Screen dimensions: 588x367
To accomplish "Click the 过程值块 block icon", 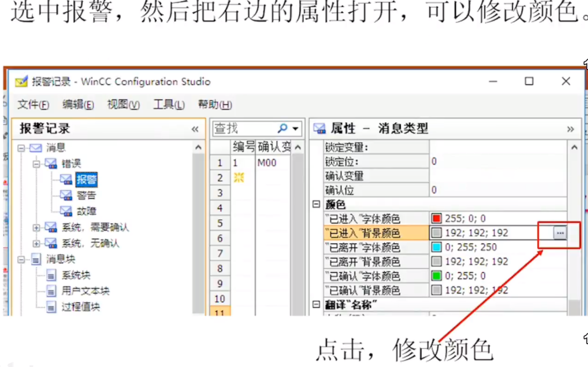I will tap(51, 307).
